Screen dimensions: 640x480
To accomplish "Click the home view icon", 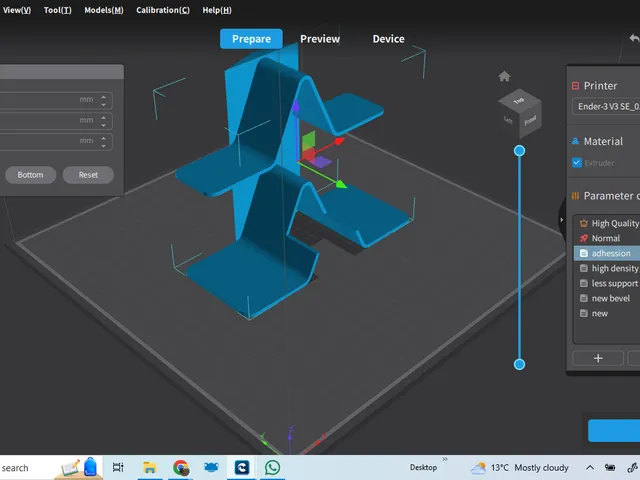I will click(x=504, y=76).
